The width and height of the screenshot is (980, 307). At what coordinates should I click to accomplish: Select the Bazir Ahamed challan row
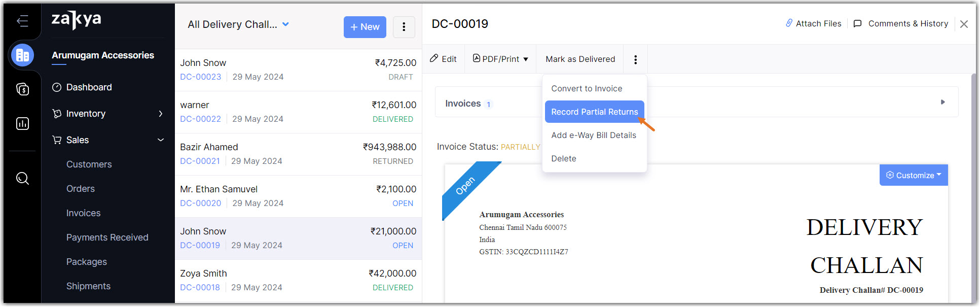(x=298, y=154)
